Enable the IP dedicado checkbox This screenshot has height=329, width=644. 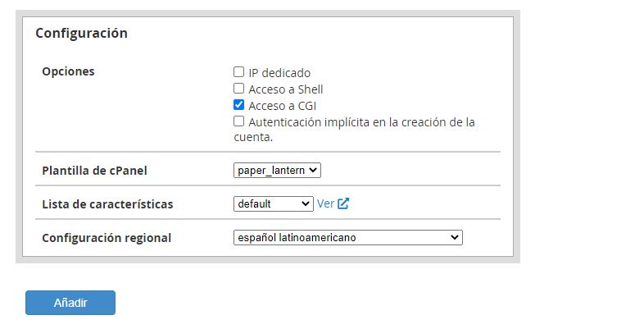[x=239, y=72]
